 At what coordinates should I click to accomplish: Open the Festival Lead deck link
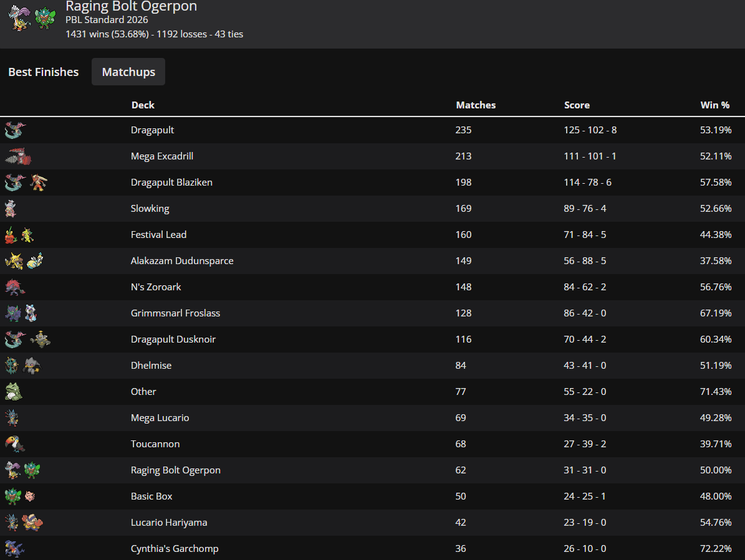pyautogui.click(x=159, y=234)
